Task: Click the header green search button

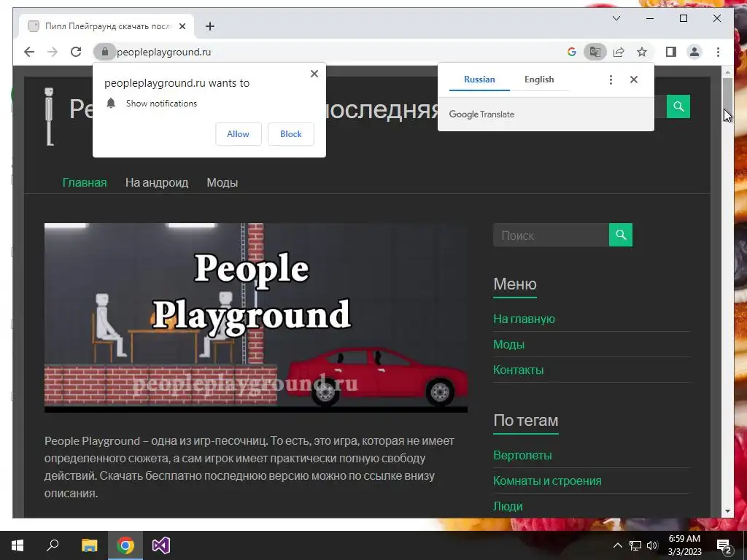Action: coord(678,106)
